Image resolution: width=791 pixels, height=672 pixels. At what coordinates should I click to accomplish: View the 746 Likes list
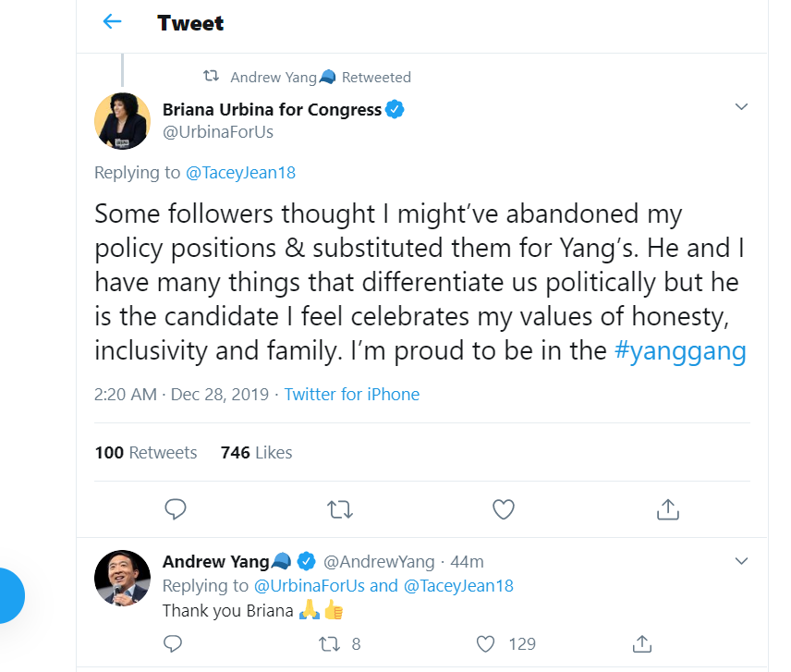point(256,452)
